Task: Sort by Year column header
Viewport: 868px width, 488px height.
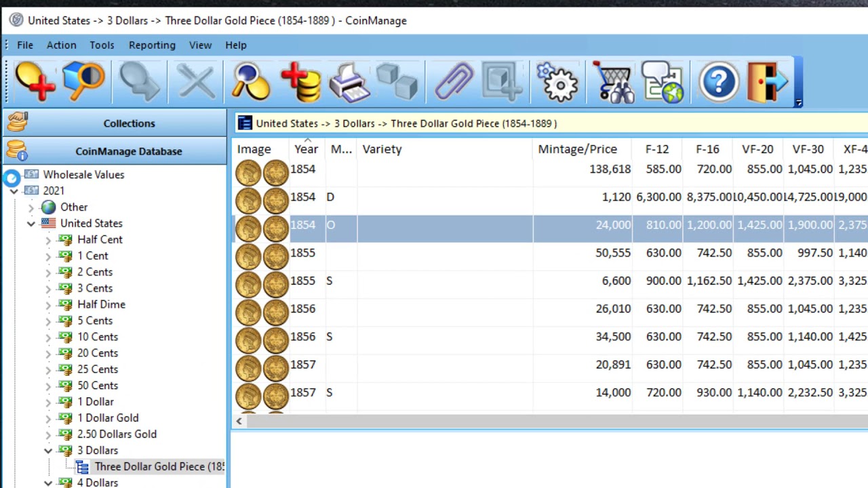Action: point(306,149)
